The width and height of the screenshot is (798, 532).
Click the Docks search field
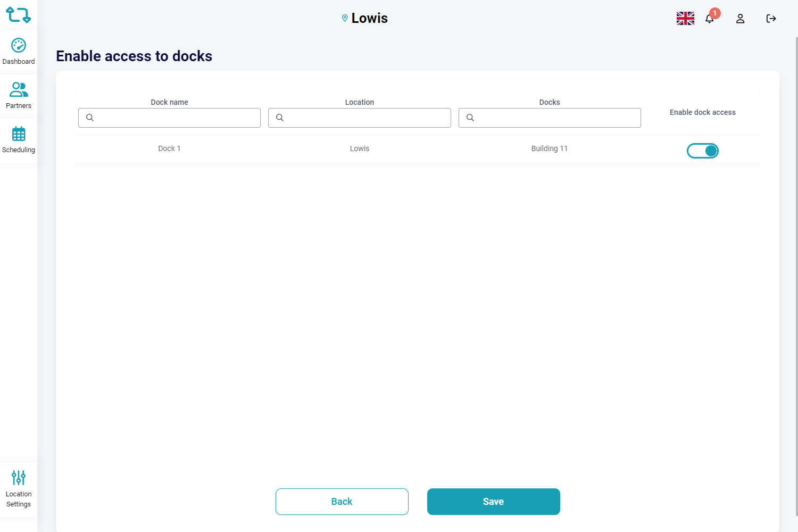coord(550,118)
